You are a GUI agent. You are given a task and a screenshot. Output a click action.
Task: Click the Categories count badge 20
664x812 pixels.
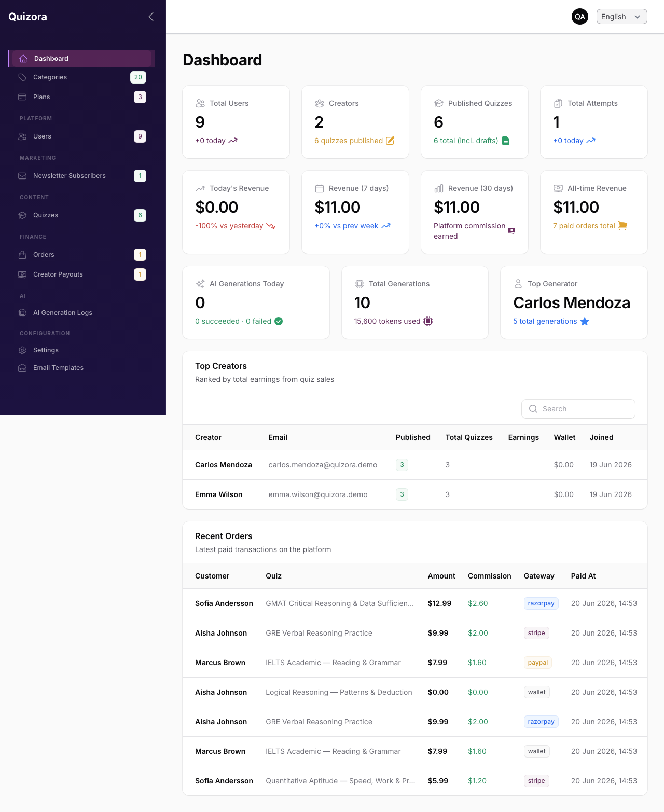coord(138,77)
